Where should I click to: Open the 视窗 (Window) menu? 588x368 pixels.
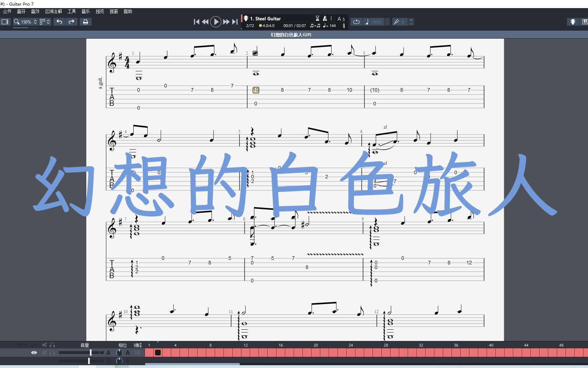[114, 12]
